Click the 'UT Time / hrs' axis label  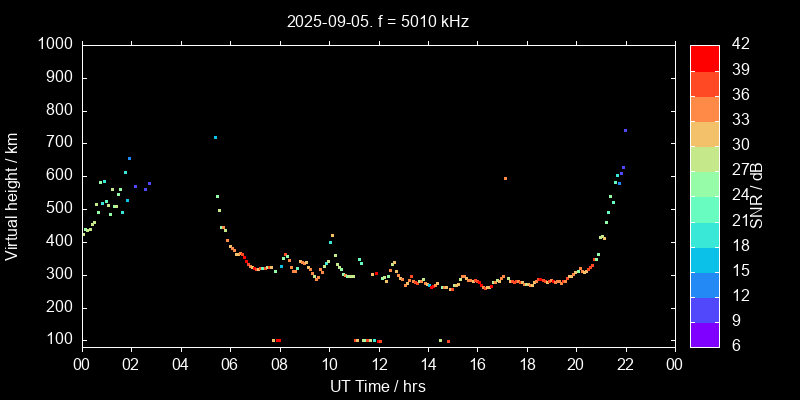[x=378, y=386]
